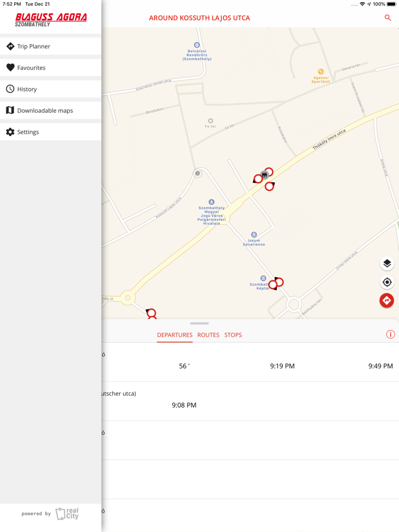Switch to the STOPS tab

point(233,335)
